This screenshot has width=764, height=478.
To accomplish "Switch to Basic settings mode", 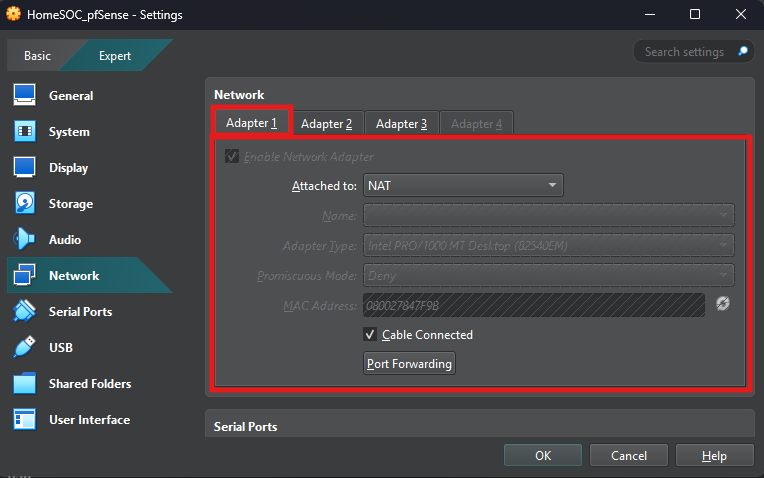I will 38,56.
